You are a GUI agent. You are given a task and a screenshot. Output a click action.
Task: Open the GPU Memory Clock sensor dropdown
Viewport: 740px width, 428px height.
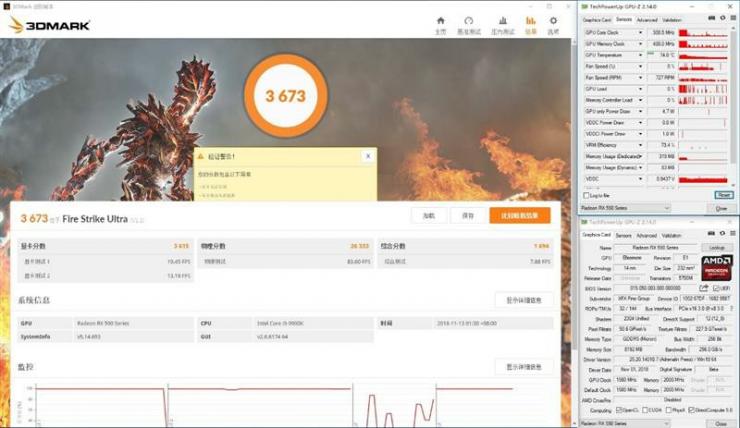pos(640,44)
